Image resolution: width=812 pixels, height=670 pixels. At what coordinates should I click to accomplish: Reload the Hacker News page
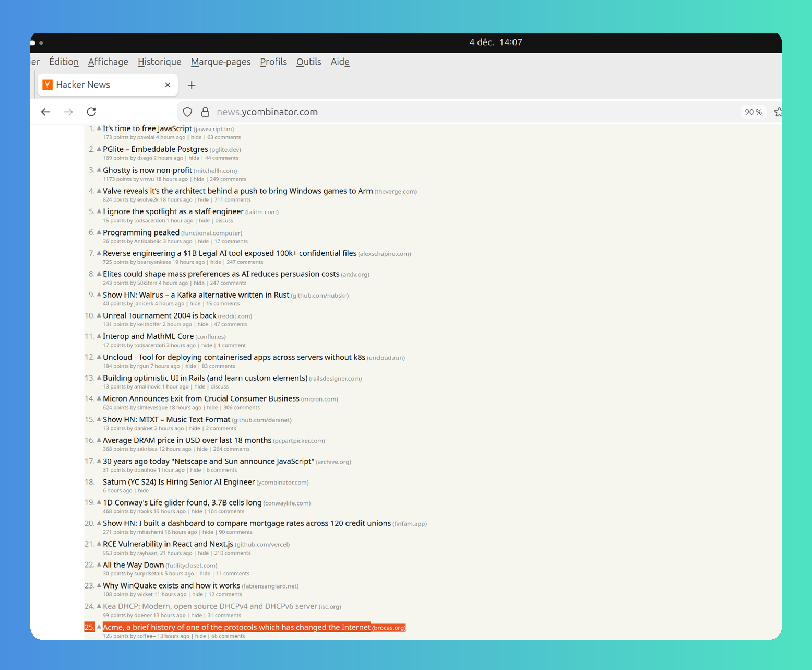pos(91,112)
